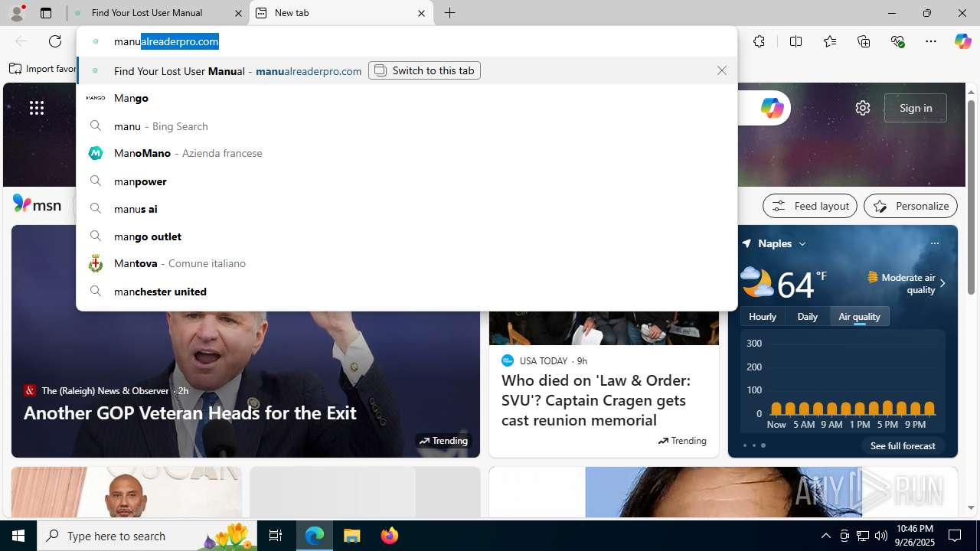Screen dimensions: 980x551
Task: Click the Split screen icon
Action: coord(795,41)
